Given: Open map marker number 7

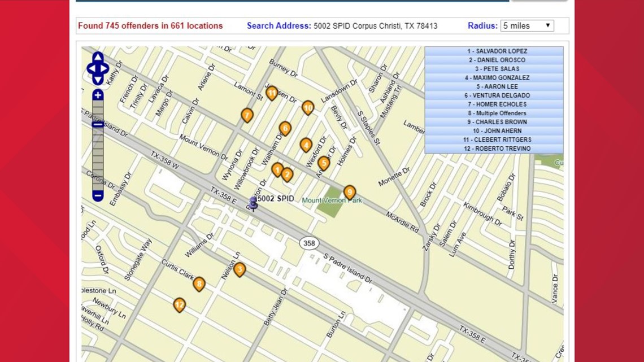Looking at the screenshot, I should [x=247, y=115].
